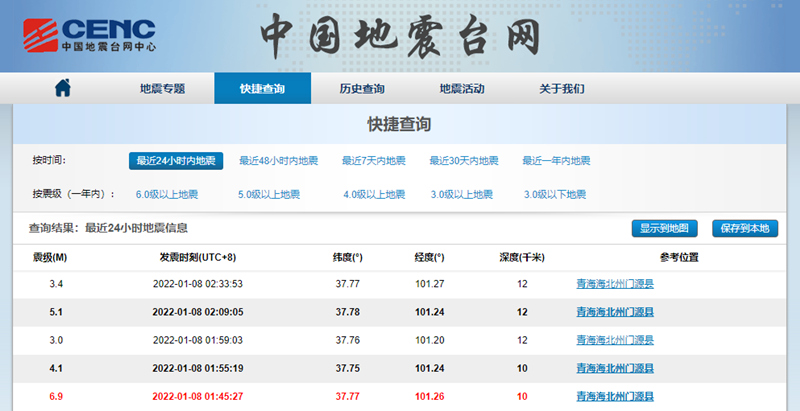Click 保存到本地 button
Image resolution: width=800 pixels, height=411 pixels.
click(x=744, y=228)
